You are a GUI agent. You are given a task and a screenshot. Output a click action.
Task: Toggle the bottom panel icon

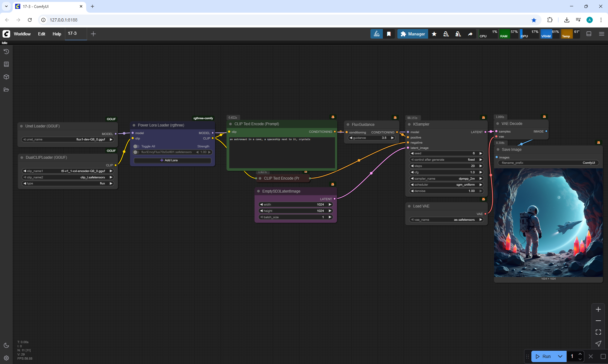pos(589,34)
